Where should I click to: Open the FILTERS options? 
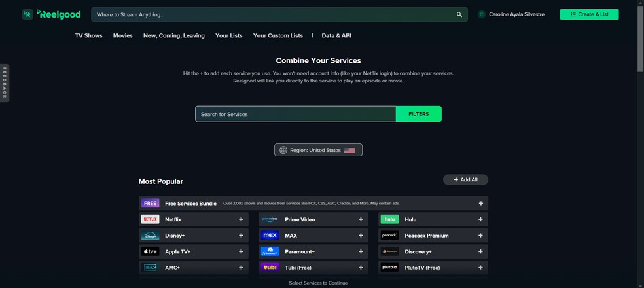pyautogui.click(x=418, y=114)
